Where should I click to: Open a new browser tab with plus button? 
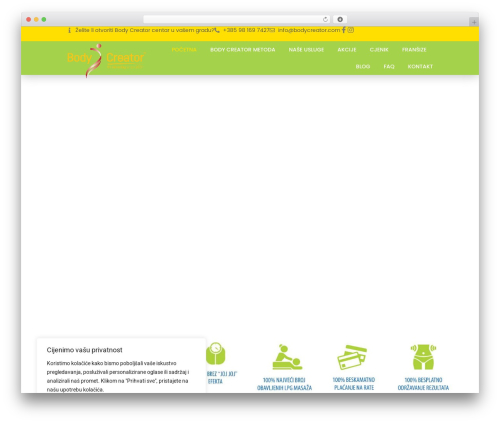point(474,22)
